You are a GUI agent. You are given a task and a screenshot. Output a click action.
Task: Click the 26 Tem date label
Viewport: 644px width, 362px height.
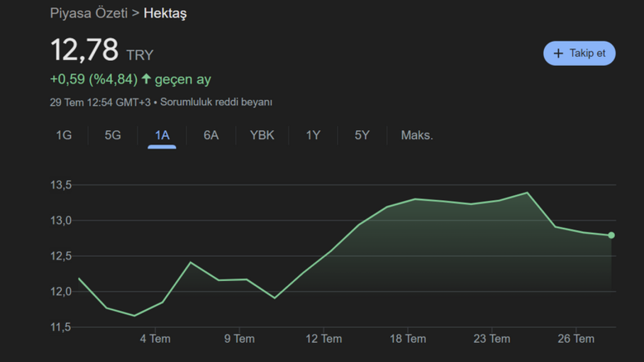pos(576,339)
